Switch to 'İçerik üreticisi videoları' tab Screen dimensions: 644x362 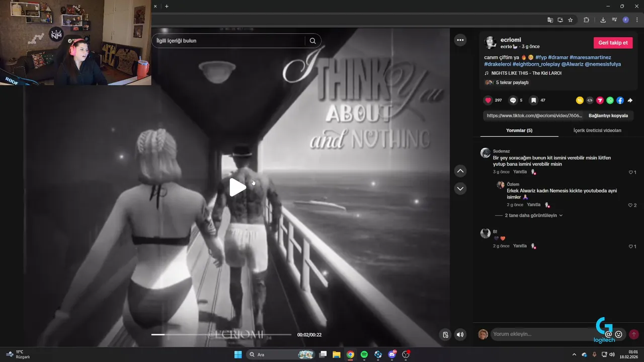tap(597, 130)
